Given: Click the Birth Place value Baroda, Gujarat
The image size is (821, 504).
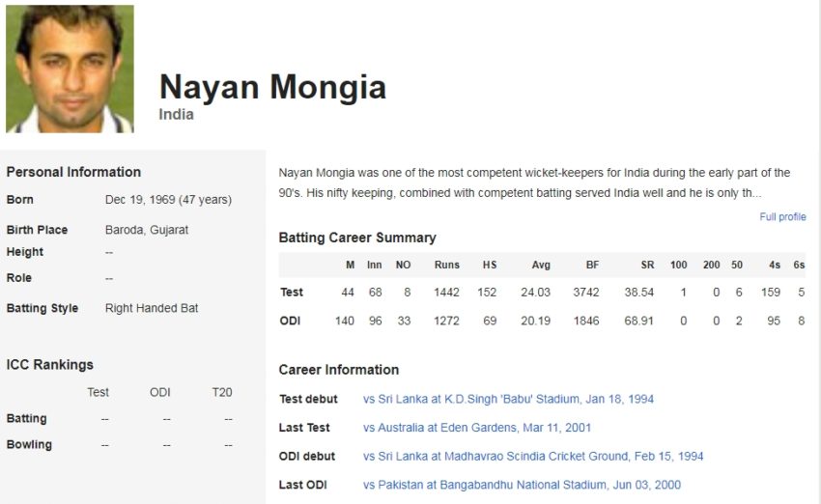Looking at the screenshot, I should pos(147,230).
